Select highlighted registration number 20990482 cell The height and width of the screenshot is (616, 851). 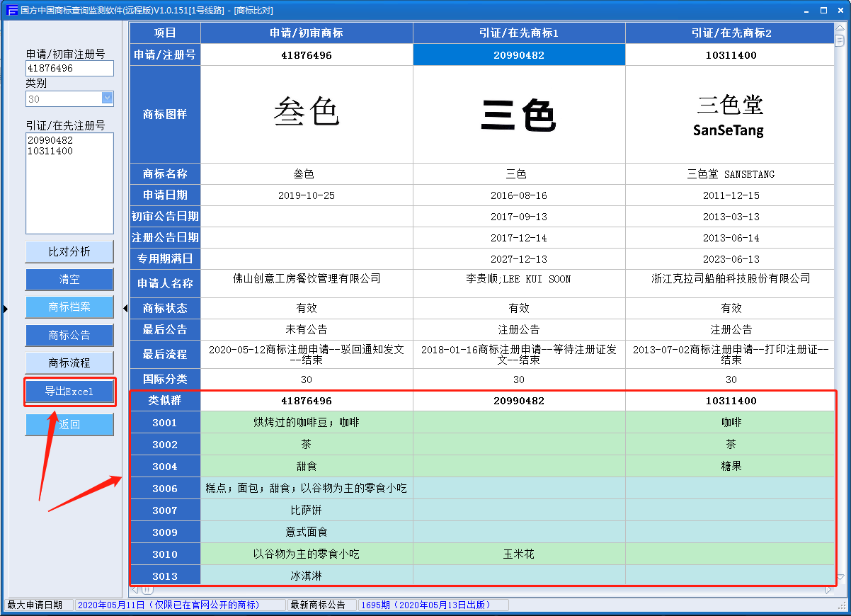coord(519,55)
